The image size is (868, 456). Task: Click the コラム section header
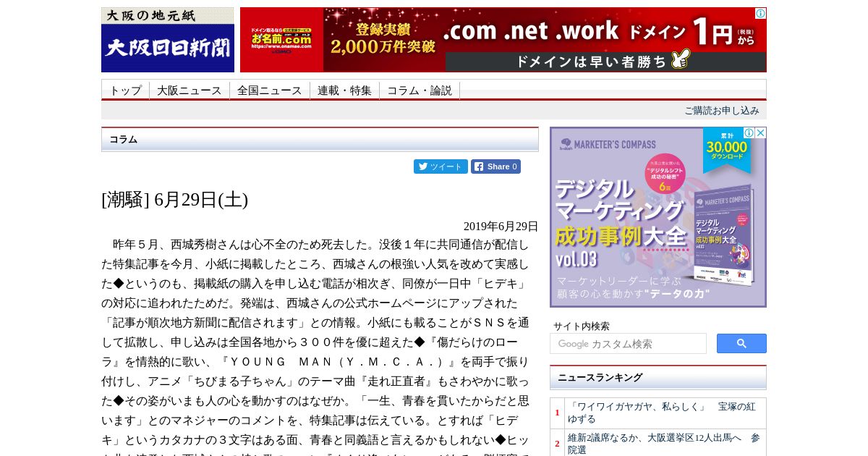click(x=320, y=139)
